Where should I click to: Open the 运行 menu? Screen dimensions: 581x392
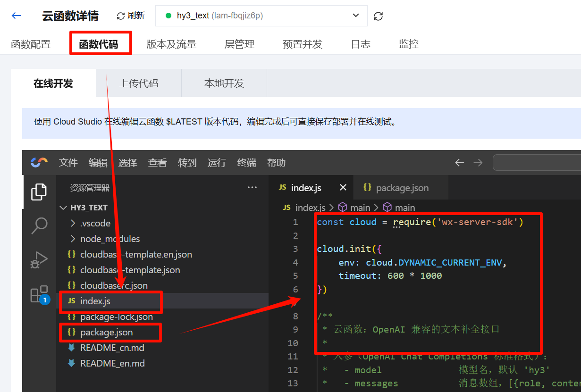coord(217,163)
